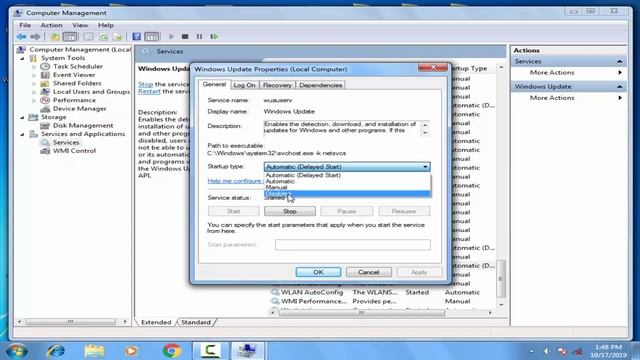The height and width of the screenshot is (360, 640).
Task: Collapse the System Tools node
Action: click(22, 58)
